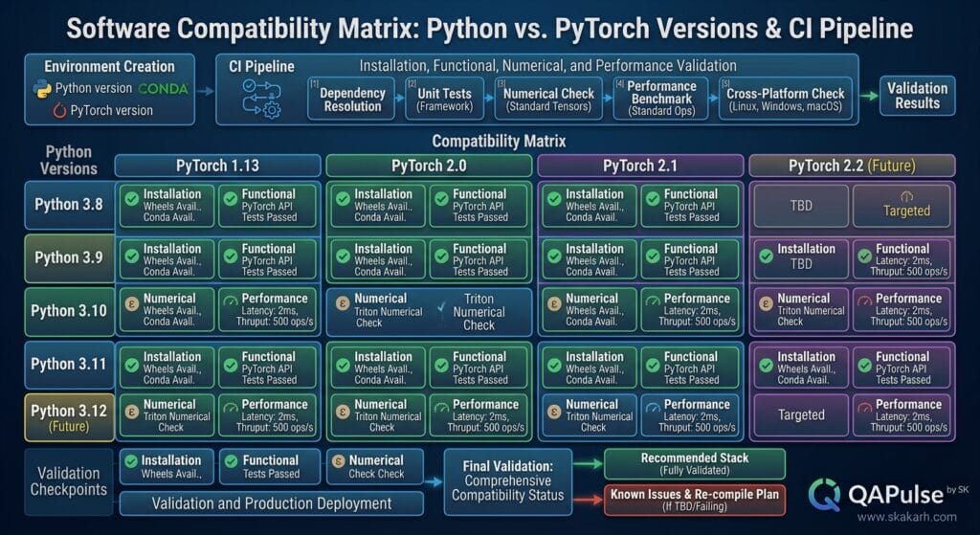Click Python 3.11 PyTorch 1.13 Functional cell

[x=269, y=367]
